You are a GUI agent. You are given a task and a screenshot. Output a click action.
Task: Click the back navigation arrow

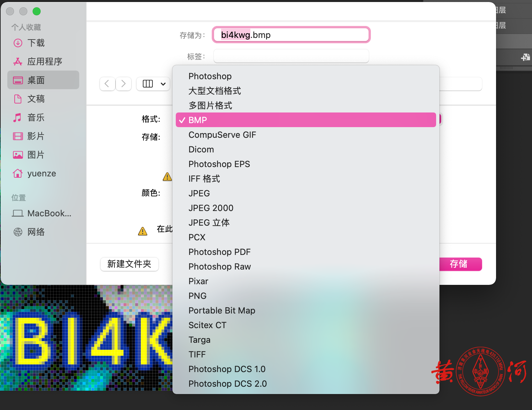(107, 84)
